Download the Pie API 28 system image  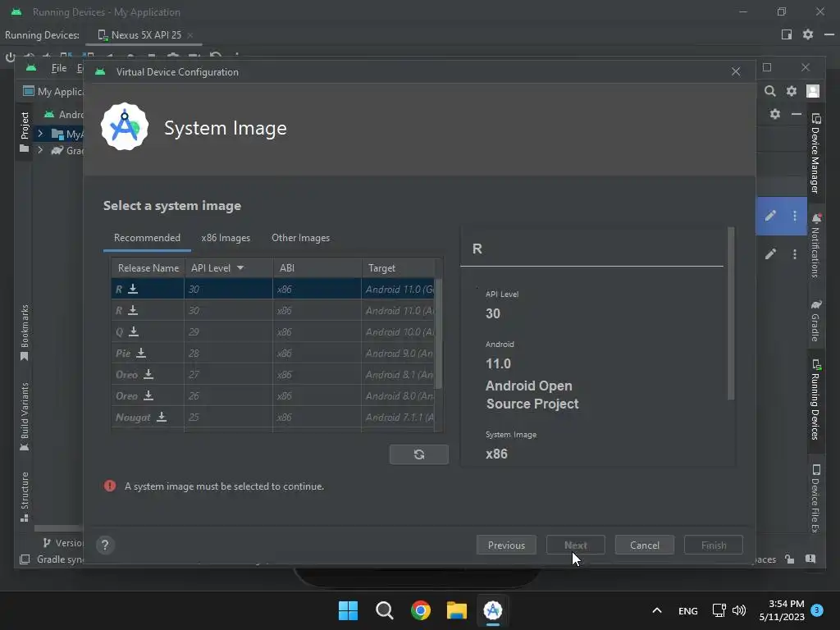click(141, 353)
